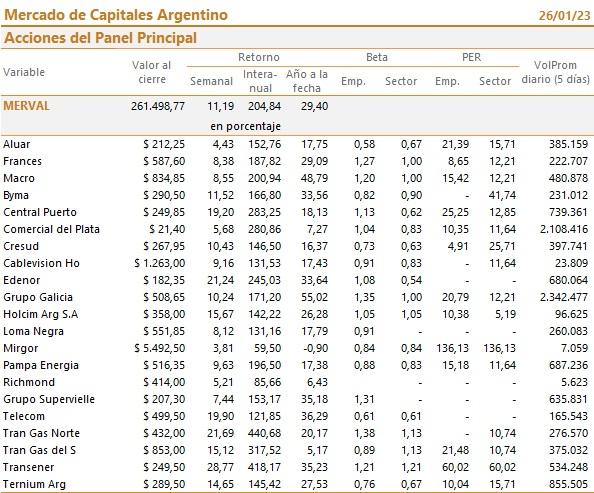The width and height of the screenshot is (594, 493).
Task: Click the Interanual column header
Action: [x=260, y=81]
